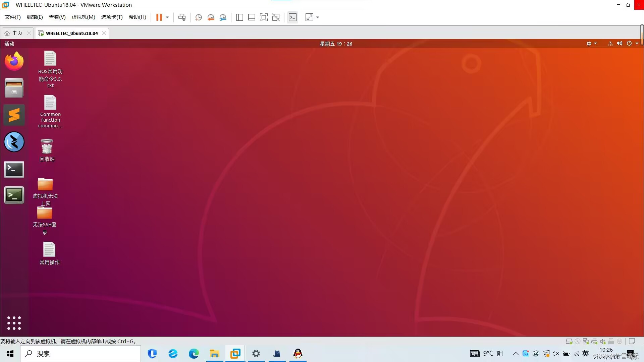Image resolution: width=644 pixels, height=362 pixels.
Task: Toggle the thumbnail bar view icon
Action: 252,17
